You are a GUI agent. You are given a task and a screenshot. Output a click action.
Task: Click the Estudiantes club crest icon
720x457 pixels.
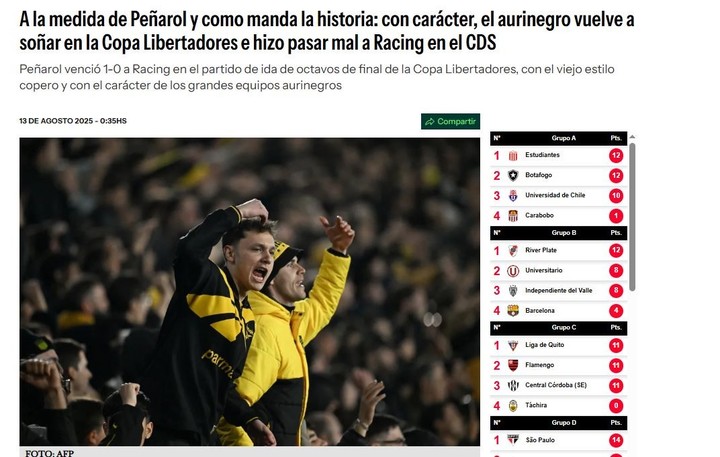click(513, 156)
